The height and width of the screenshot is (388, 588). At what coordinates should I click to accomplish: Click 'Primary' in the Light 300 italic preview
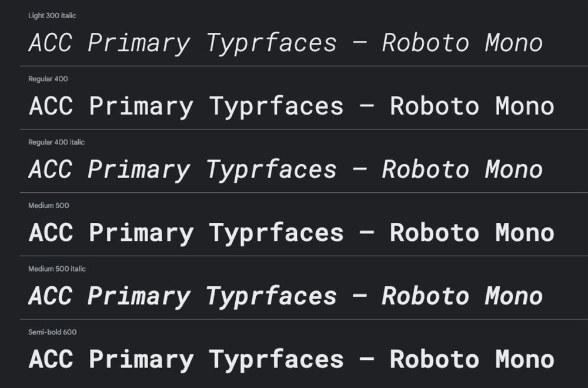point(139,44)
